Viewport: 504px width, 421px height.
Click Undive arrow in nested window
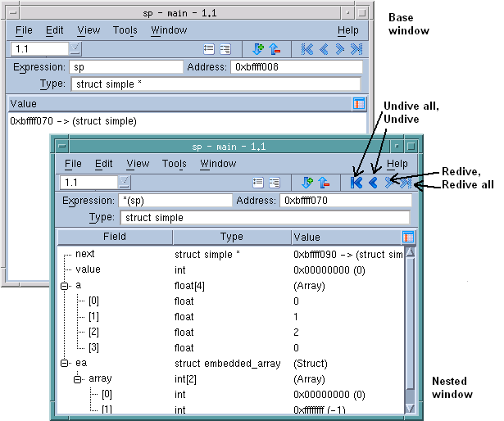[x=373, y=183]
